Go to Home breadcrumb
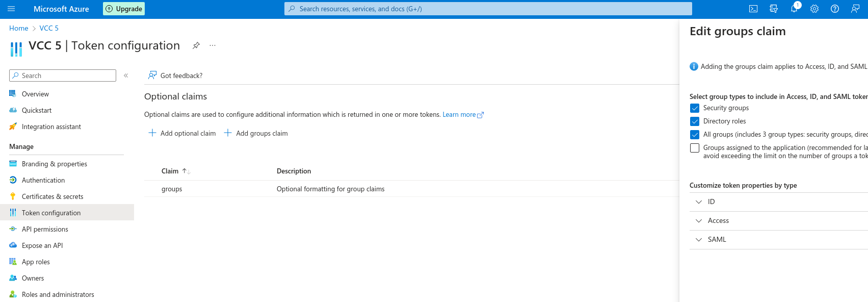Viewport: 868px width, 302px height. pyautogui.click(x=19, y=28)
